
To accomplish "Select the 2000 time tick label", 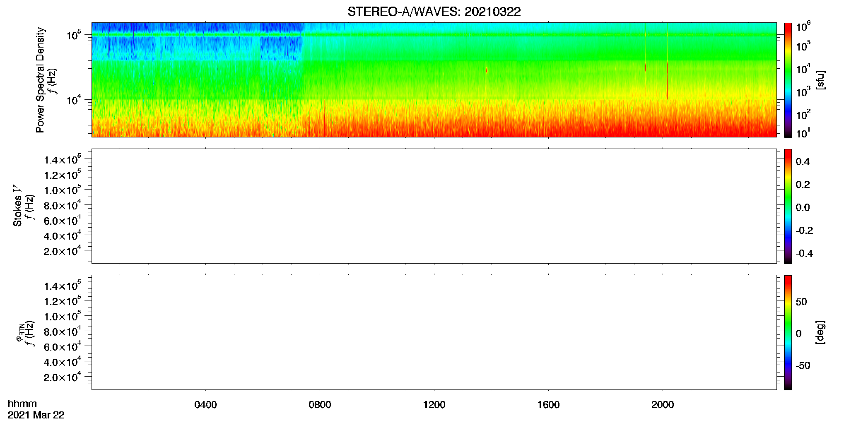I will coord(663,405).
